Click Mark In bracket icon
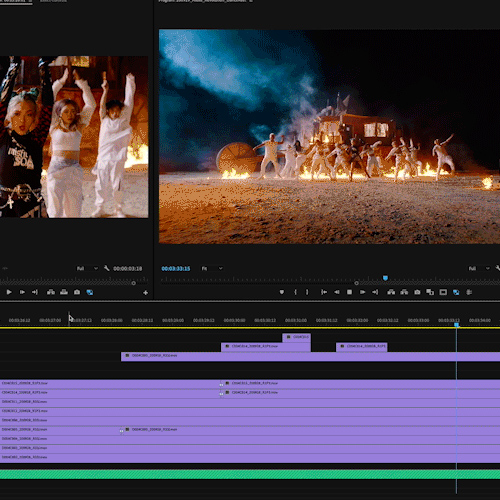This screenshot has width=500, height=500. [295, 292]
